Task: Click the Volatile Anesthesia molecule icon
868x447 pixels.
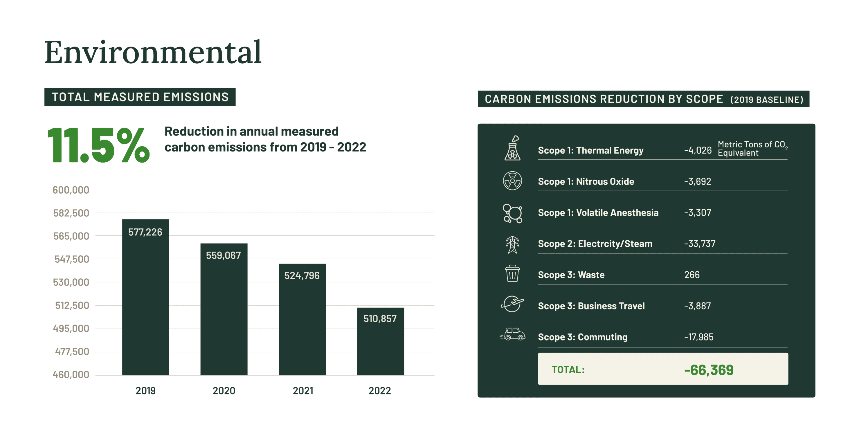Action: click(x=512, y=213)
